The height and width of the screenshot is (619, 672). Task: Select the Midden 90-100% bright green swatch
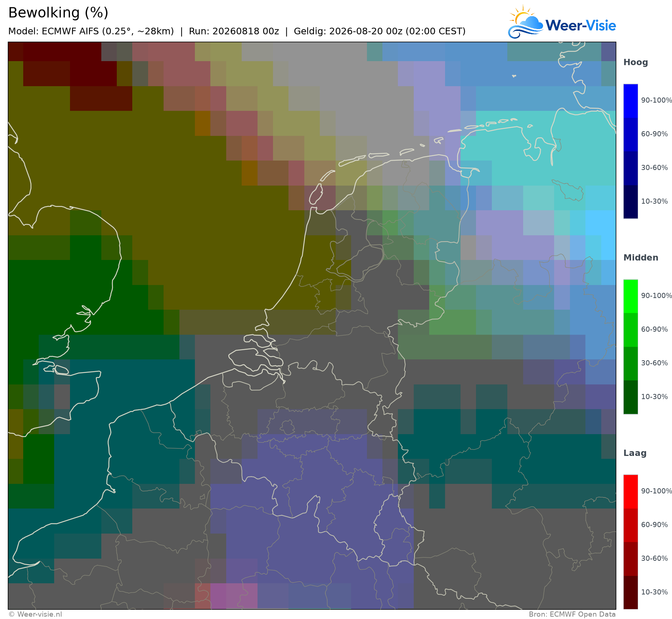630,296
